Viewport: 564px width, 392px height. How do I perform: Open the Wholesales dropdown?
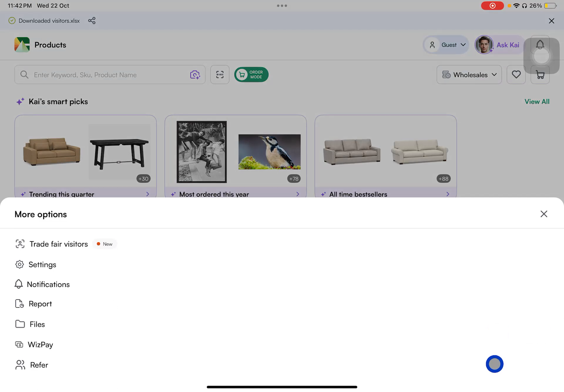point(469,75)
